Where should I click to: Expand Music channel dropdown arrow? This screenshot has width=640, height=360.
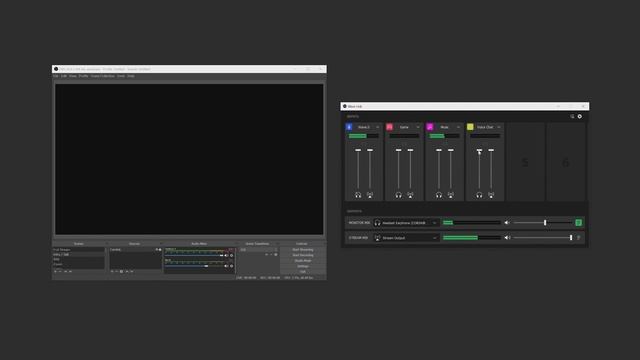tap(458, 127)
